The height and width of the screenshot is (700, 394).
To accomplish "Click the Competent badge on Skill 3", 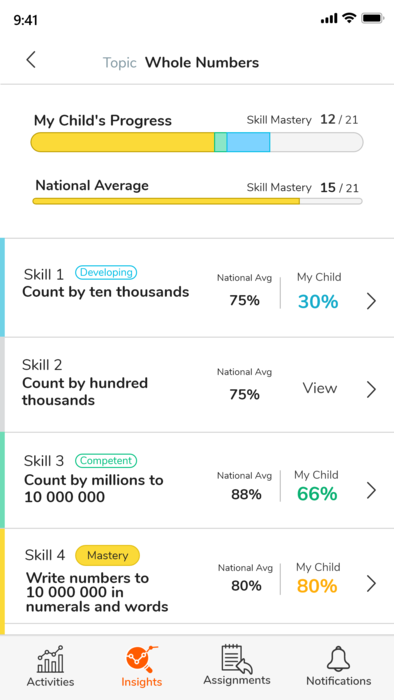I will (106, 461).
